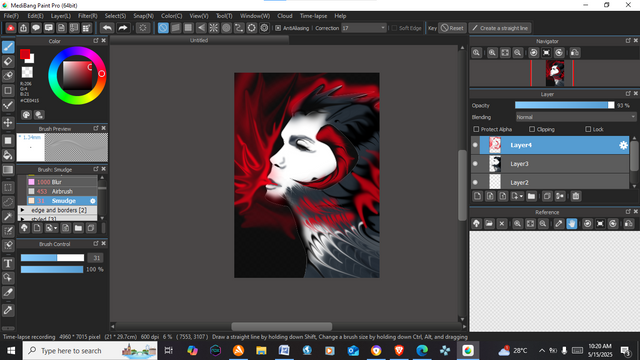Open the Filter menu
This screenshot has width=640, height=360.
(87, 16)
